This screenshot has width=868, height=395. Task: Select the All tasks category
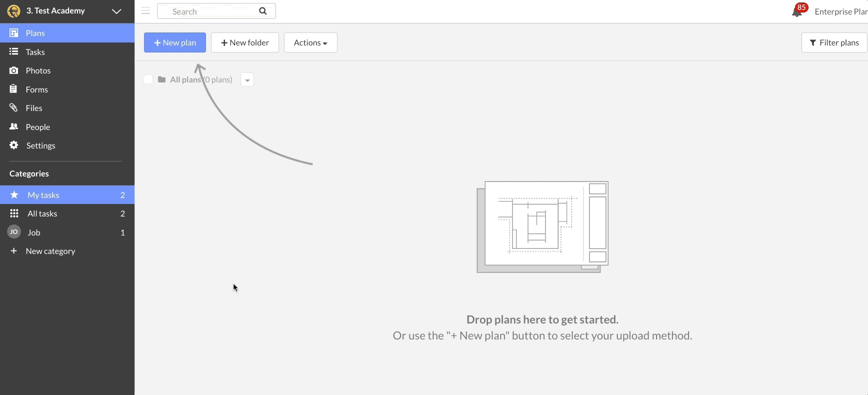coord(67,213)
